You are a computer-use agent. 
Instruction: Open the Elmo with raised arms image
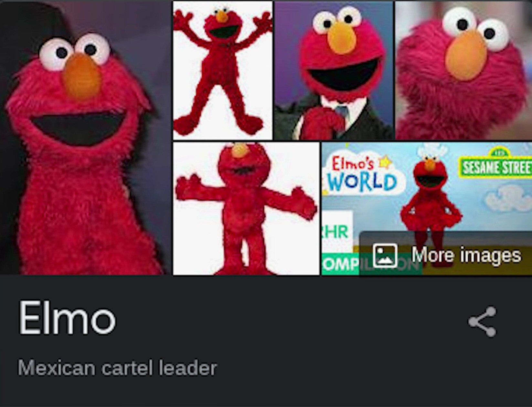pos(223,70)
